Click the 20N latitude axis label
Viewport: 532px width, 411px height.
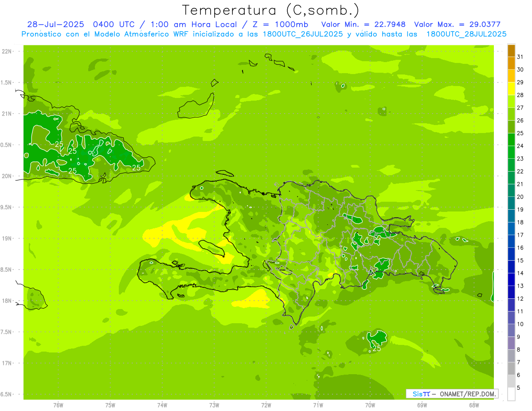coord(7,176)
